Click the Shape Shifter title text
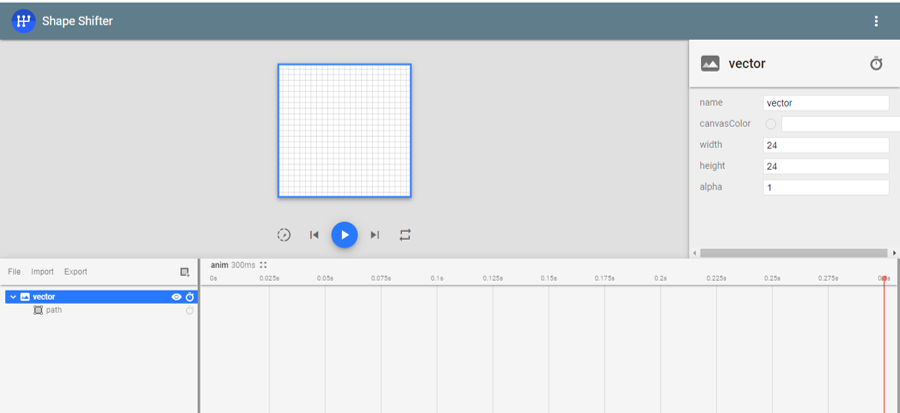900x413 pixels. click(x=77, y=21)
